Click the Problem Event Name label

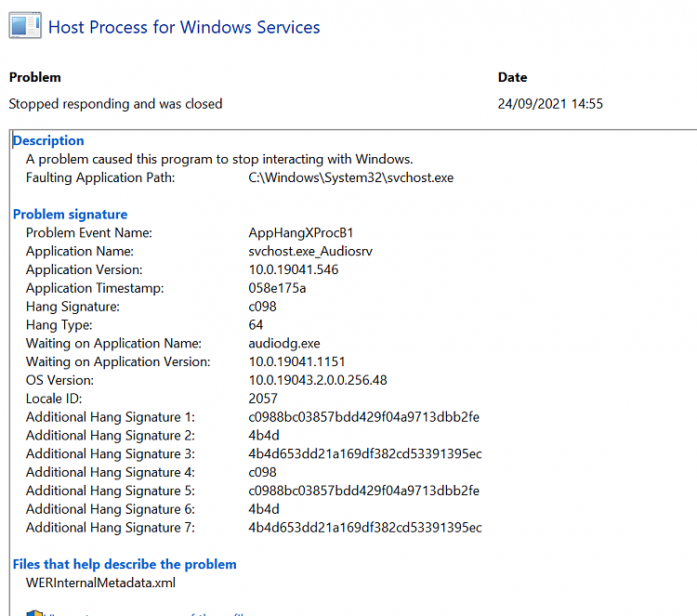89,233
